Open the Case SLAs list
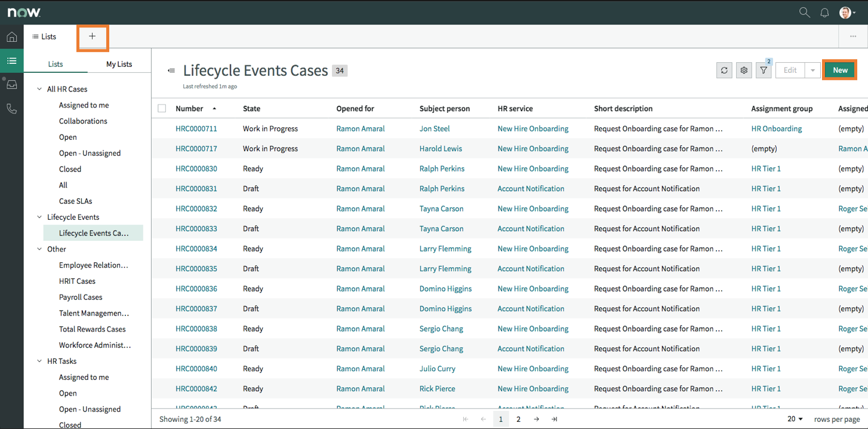The width and height of the screenshot is (868, 429). [76, 201]
